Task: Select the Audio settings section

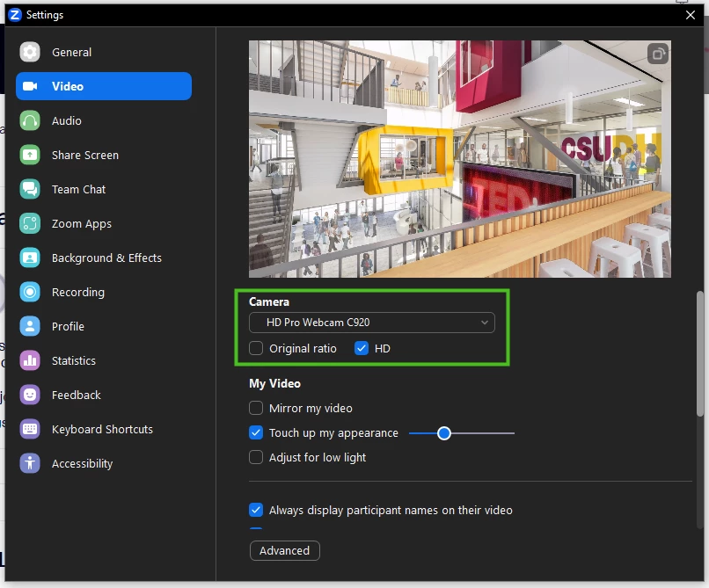Action: click(x=104, y=120)
